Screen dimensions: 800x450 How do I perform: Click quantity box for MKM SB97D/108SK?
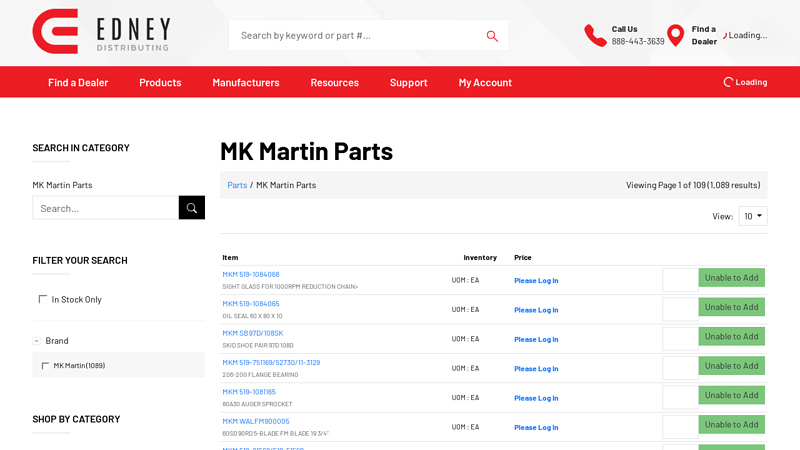click(681, 339)
